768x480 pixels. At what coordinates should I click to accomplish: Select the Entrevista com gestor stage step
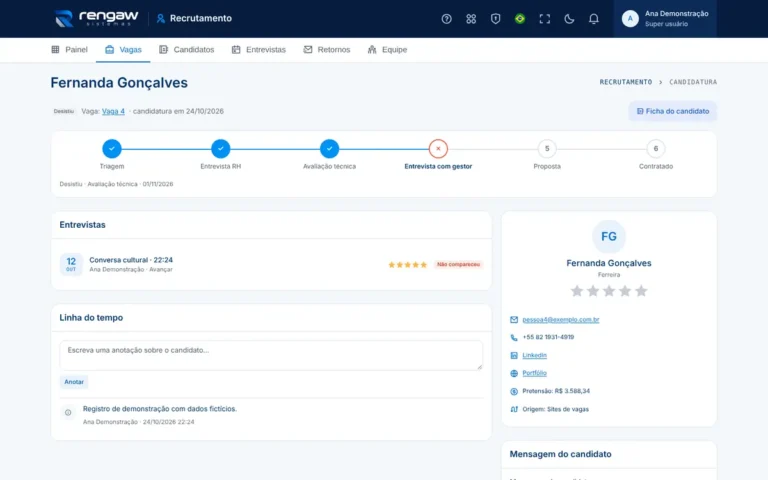pos(438,148)
